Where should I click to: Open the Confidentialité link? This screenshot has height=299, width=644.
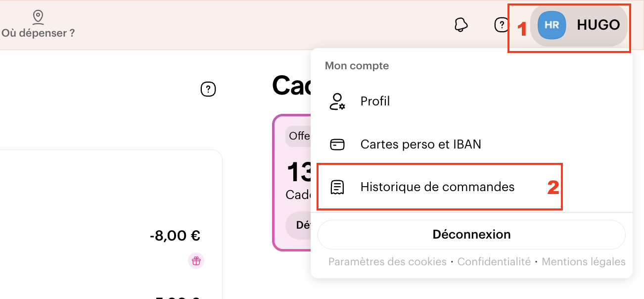pos(494,261)
